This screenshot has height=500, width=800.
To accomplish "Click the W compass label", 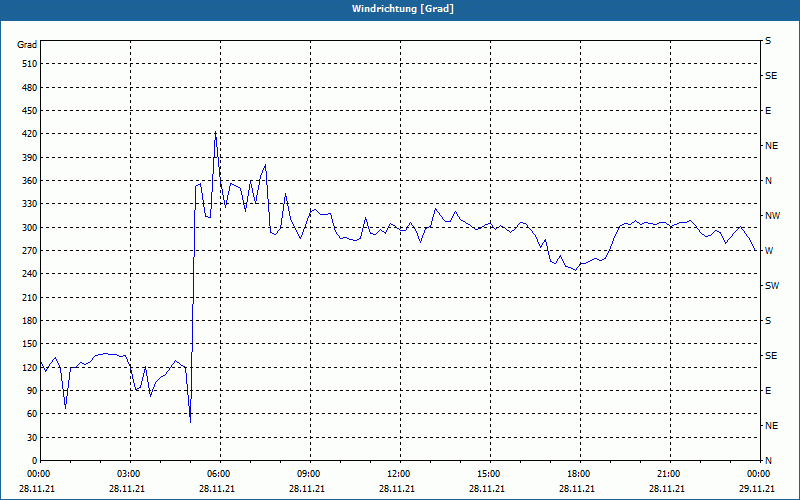I will 769,251.
